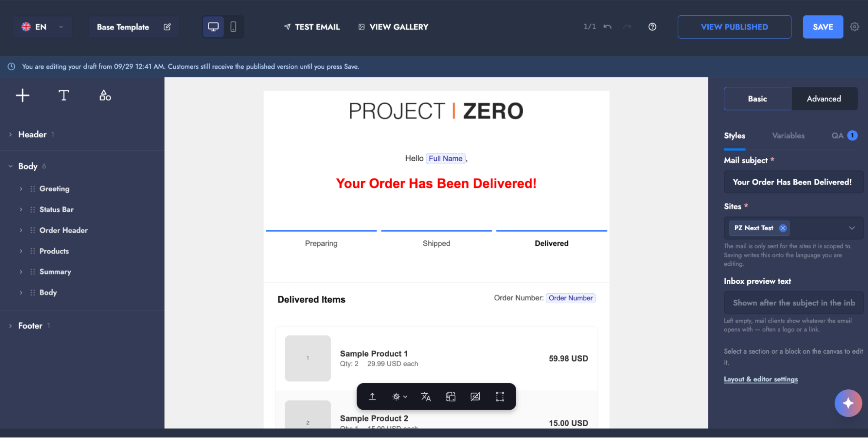The image size is (868, 438).
Task: Select the Advanced mode toggle
Action: click(824, 99)
